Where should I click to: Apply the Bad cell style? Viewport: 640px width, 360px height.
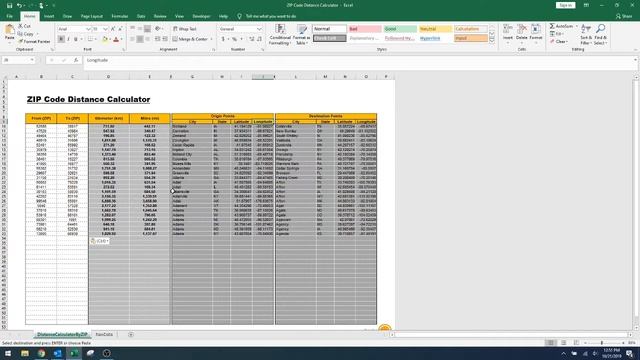365,29
